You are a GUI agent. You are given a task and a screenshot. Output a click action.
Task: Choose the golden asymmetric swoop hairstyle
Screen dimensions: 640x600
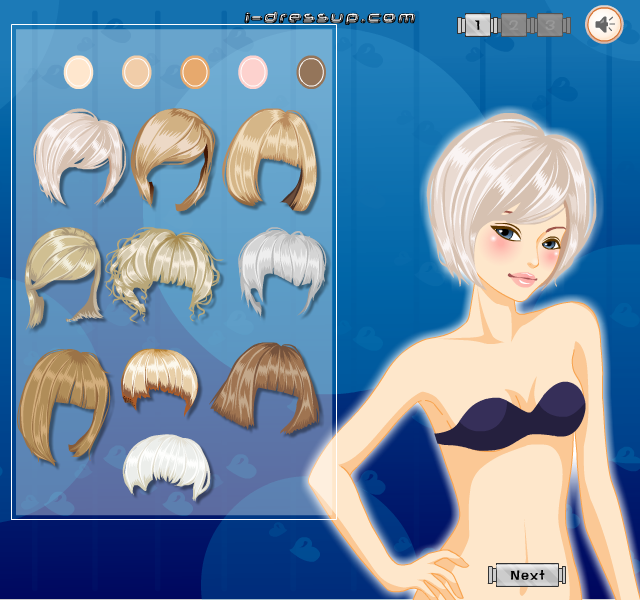coord(173,159)
